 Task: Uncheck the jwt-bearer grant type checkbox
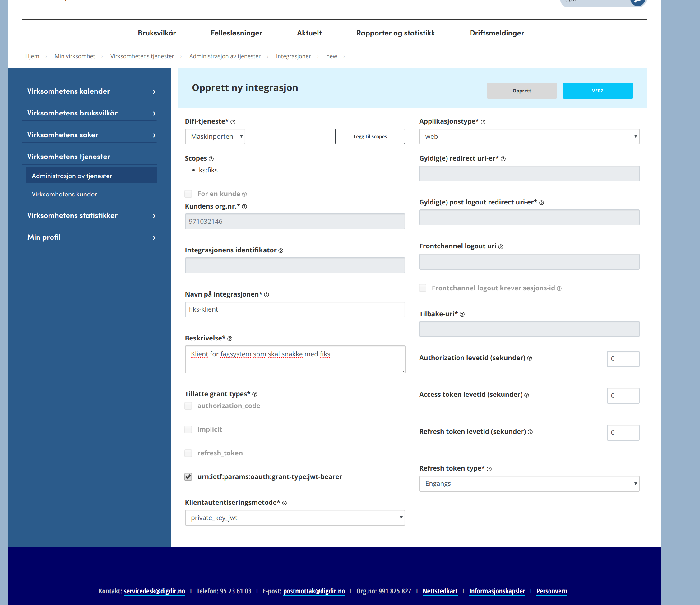pos(188,477)
